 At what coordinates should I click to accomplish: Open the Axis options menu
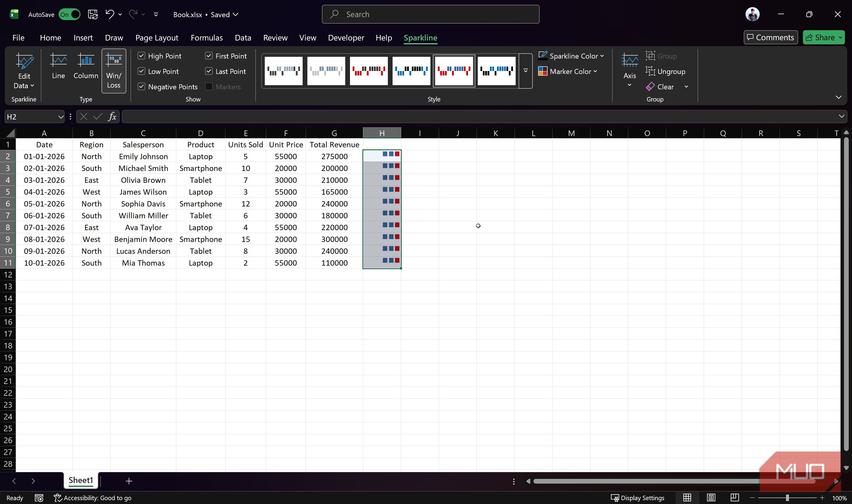click(x=630, y=70)
